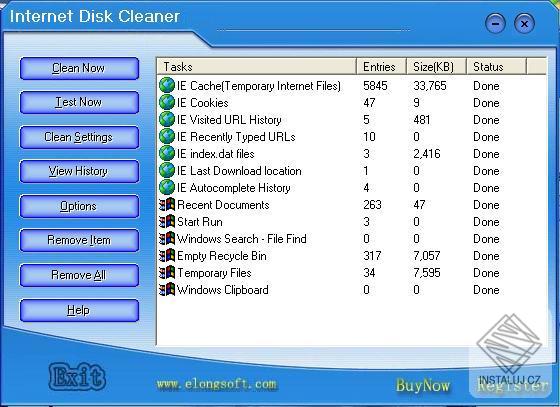Click the 5845 entries value
Screen dimensions: 560x407
pyautogui.click(x=375, y=86)
